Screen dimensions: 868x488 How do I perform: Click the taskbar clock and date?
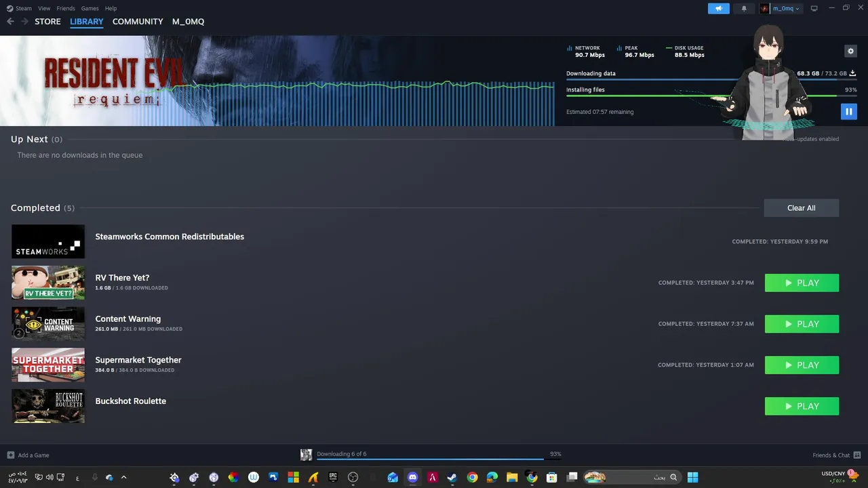point(18,477)
